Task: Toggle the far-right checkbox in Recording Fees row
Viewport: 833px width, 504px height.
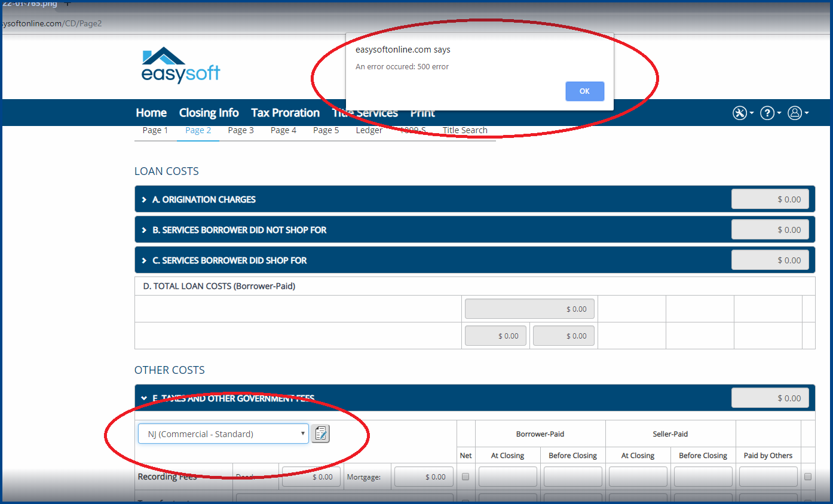Action: pos(808,477)
